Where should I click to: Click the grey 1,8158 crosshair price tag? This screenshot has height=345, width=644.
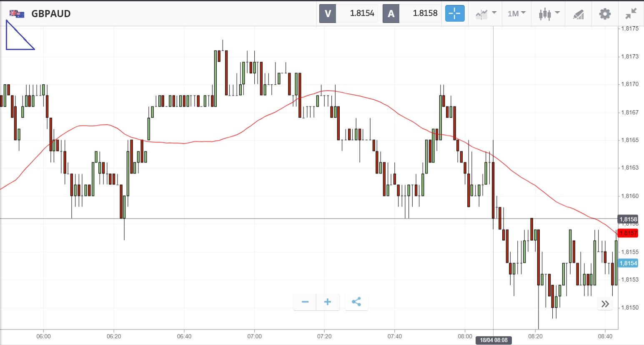click(x=628, y=219)
